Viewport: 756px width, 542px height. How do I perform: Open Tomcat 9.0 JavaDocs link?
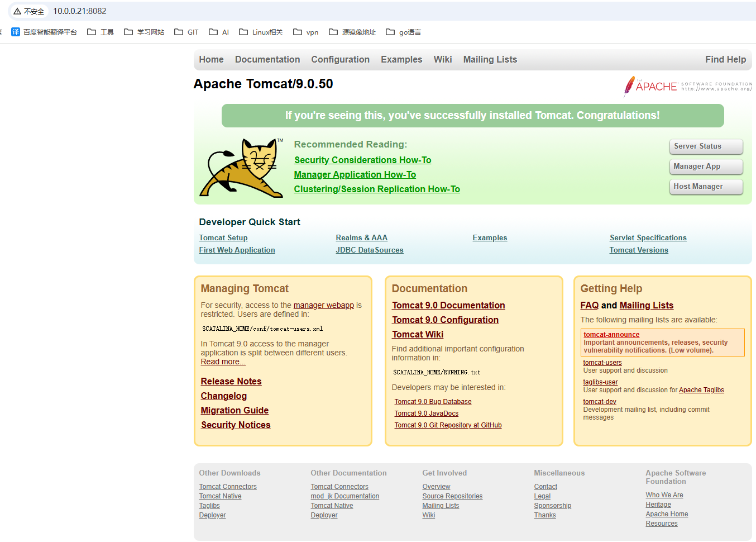tap(426, 413)
